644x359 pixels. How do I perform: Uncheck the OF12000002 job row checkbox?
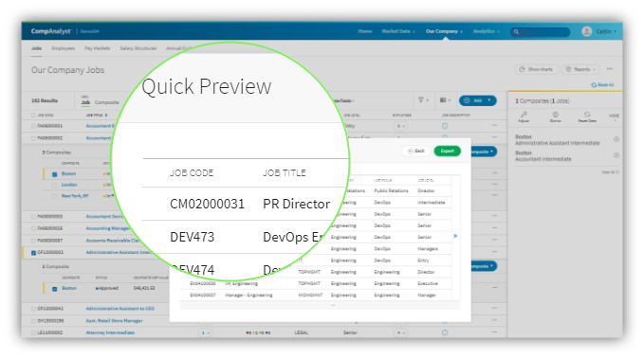(34, 253)
